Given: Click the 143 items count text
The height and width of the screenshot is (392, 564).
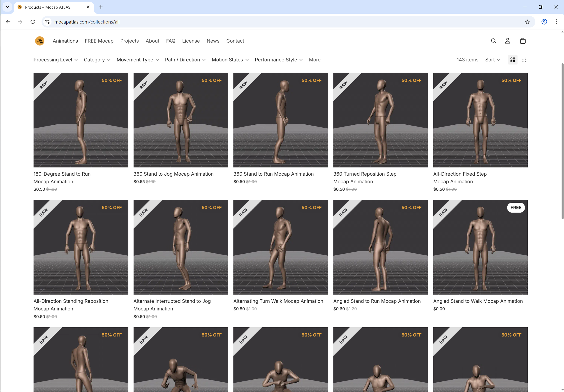Looking at the screenshot, I should tap(467, 60).
